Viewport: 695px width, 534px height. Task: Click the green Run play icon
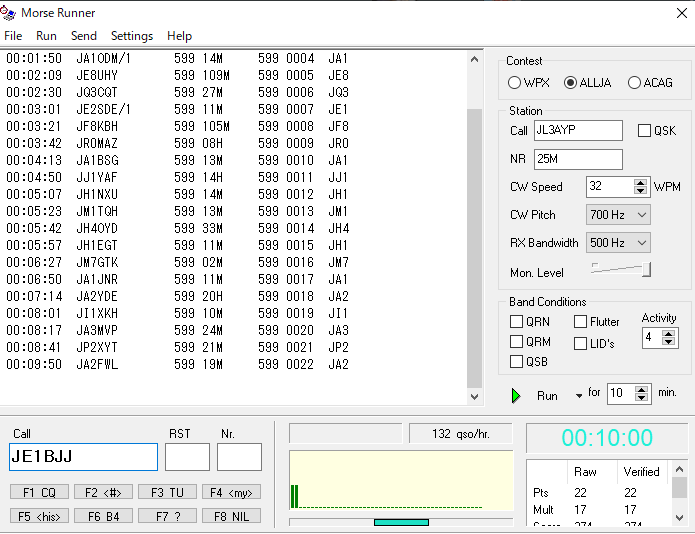(516, 396)
